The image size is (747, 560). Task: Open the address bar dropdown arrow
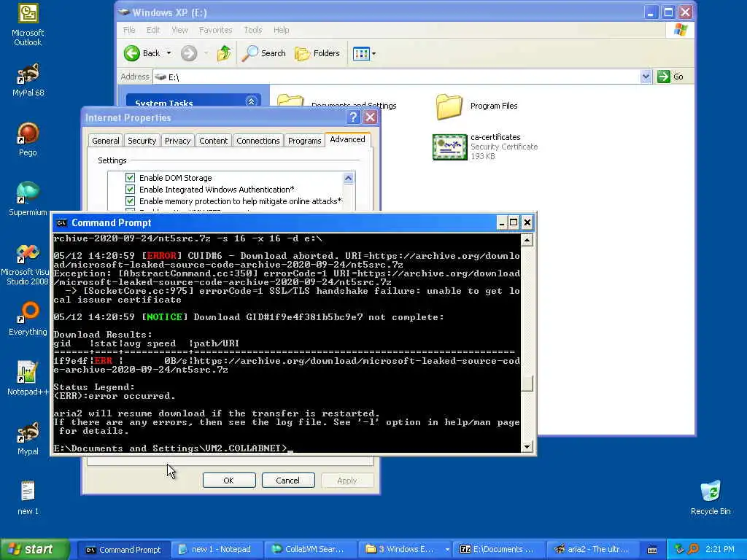(x=646, y=77)
